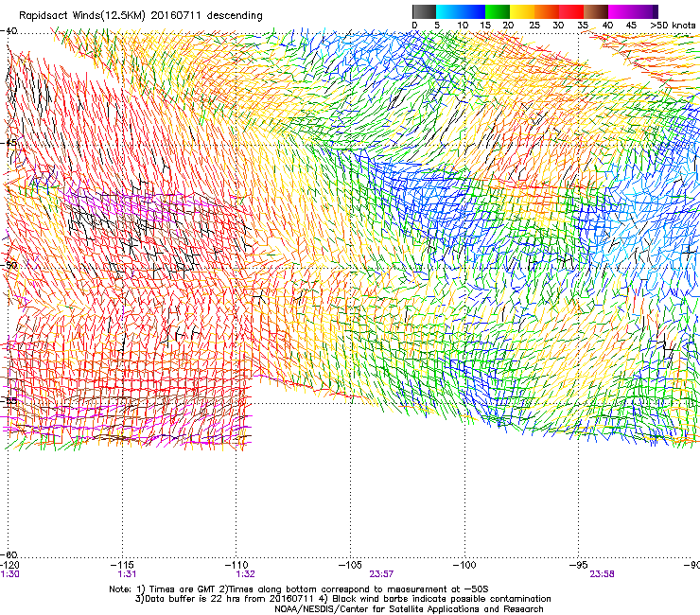Viewport: 700px width, 615px height.
Task: Click the '>50 knots' legend label
Action: [674, 25]
